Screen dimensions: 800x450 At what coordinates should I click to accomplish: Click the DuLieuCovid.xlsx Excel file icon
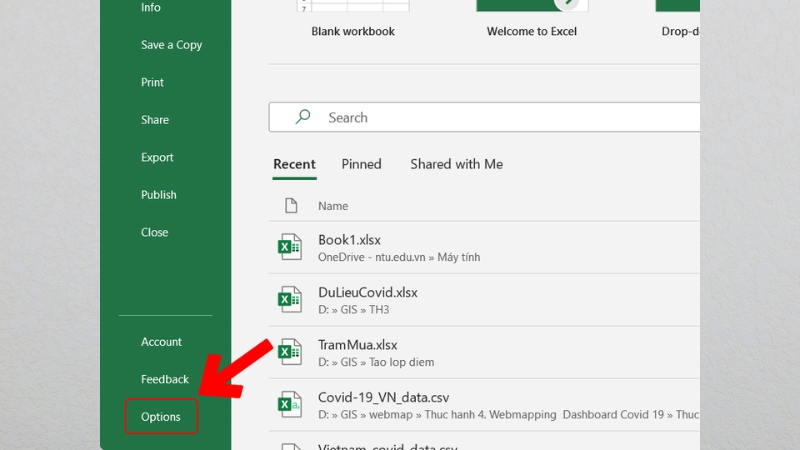point(289,299)
